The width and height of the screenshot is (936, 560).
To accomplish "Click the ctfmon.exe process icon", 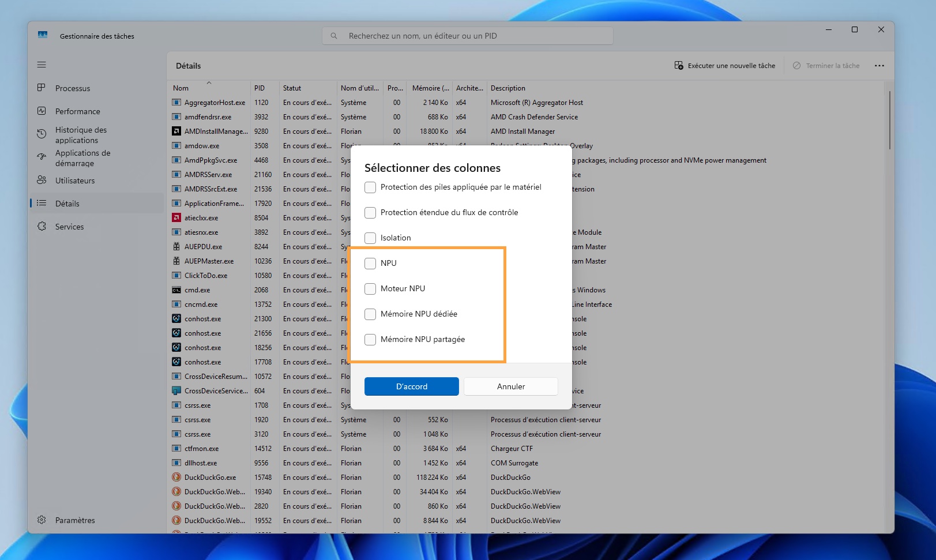I will pyautogui.click(x=176, y=448).
